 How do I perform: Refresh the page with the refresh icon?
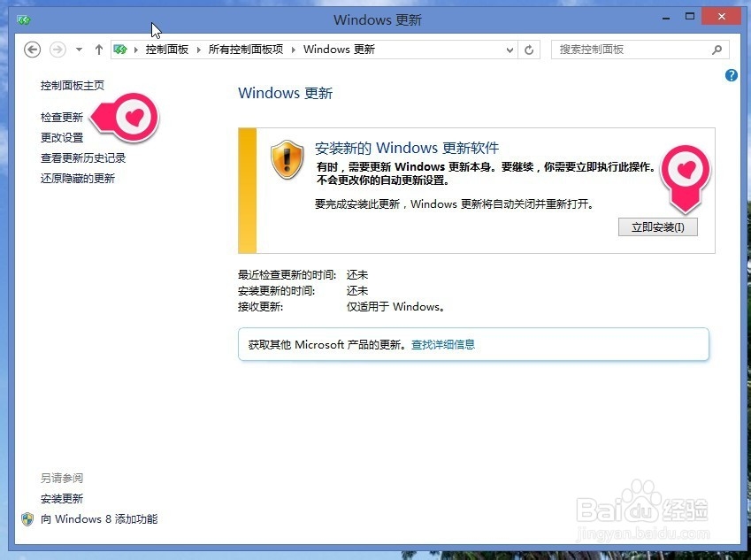[529, 50]
